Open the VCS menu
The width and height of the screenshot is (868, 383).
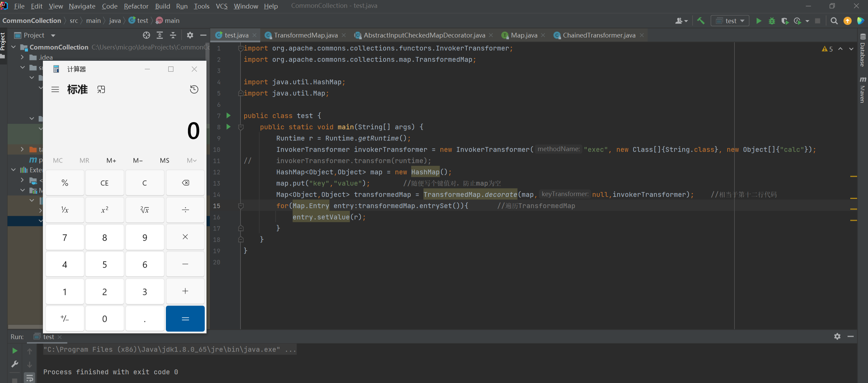click(221, 6)
